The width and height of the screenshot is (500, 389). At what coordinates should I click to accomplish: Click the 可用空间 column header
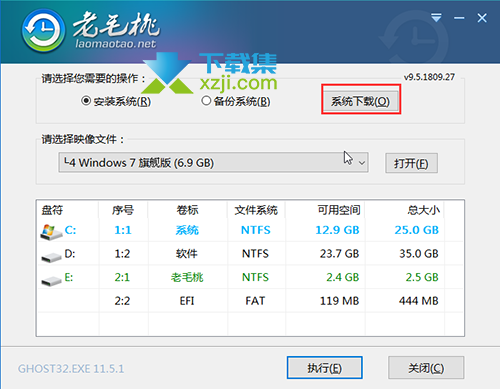click(x=339, y=210)
